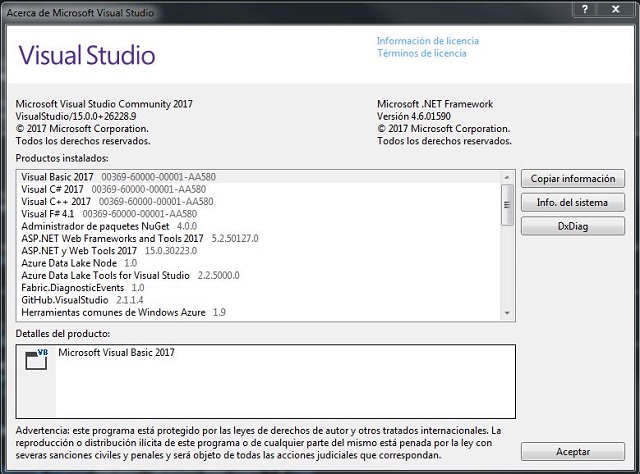Click the Visual Basic icon in product details
The width and height of the screenshot is (640, 474).
point(36,359)
